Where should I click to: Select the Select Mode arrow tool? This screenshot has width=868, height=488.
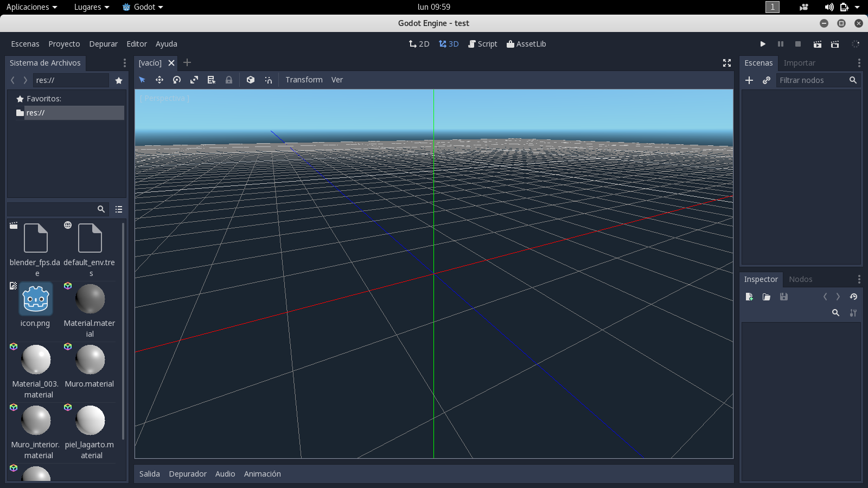142,80
